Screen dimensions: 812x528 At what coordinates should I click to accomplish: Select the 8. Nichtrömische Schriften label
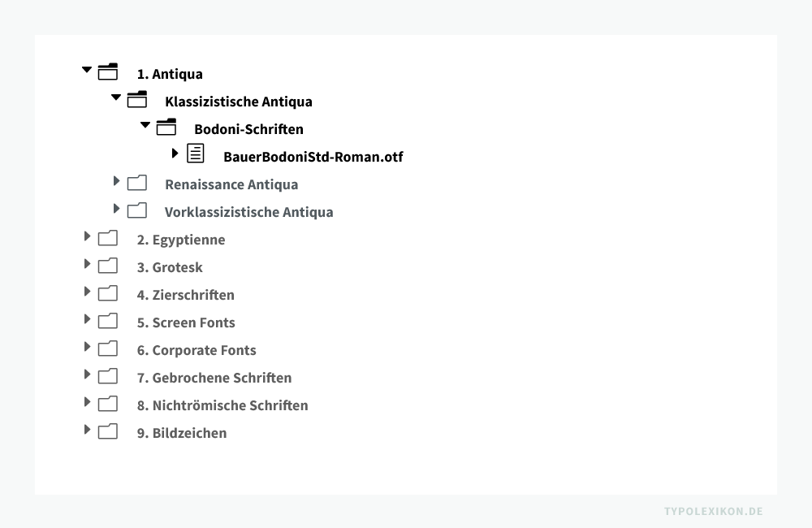pyautogui.click(x=222, y=405)
